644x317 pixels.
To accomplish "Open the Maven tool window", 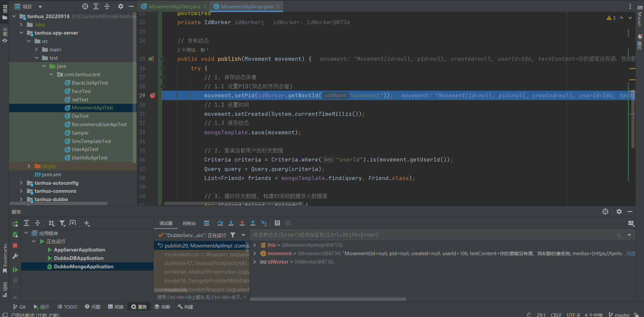I will click(x=640, y=15).
